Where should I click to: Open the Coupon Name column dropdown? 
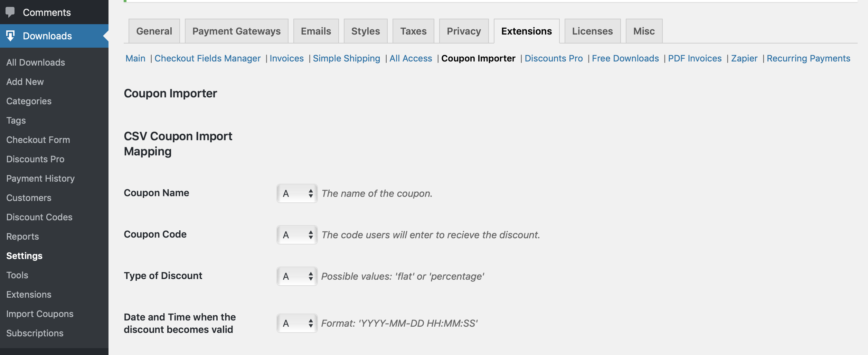(297, 193)
